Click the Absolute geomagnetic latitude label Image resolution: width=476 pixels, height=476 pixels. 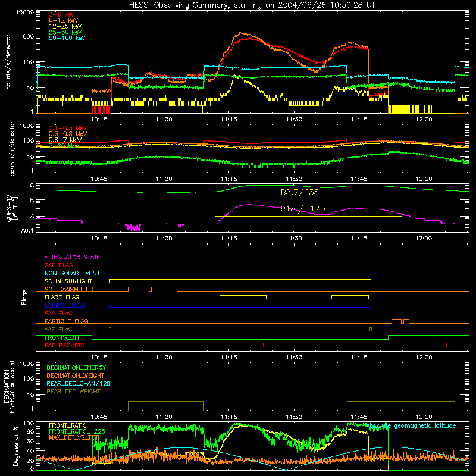tap(411, 425)
